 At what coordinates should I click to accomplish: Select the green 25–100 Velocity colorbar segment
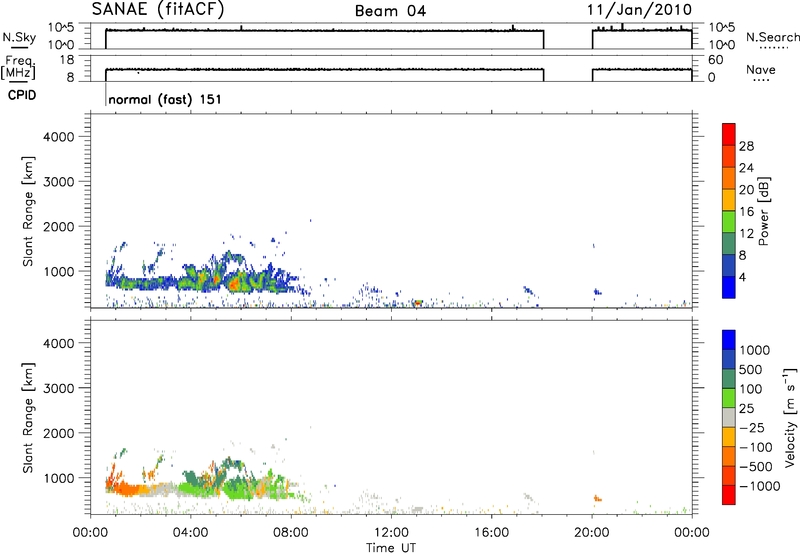(x=729, y=398)
